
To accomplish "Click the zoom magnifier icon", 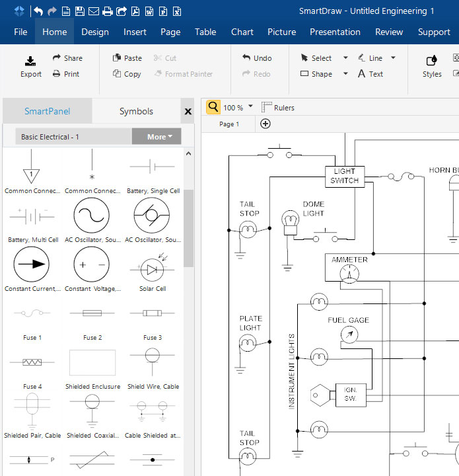I will point(213,107).
